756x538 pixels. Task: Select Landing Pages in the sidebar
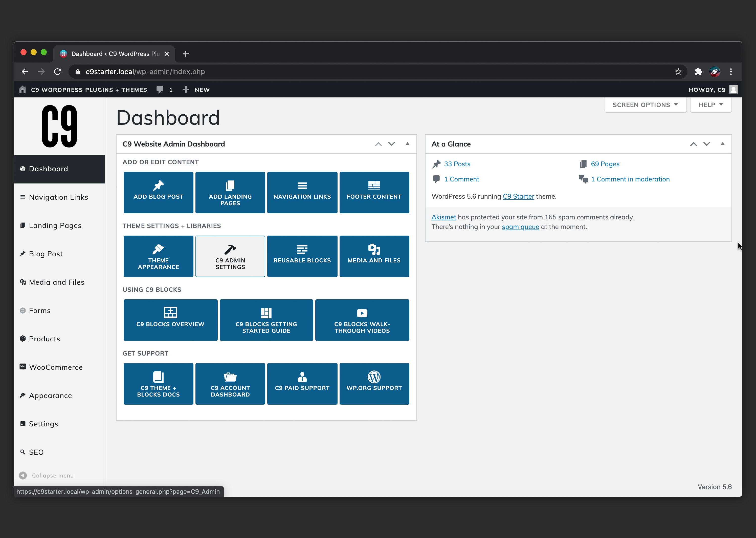click(55, 225)
